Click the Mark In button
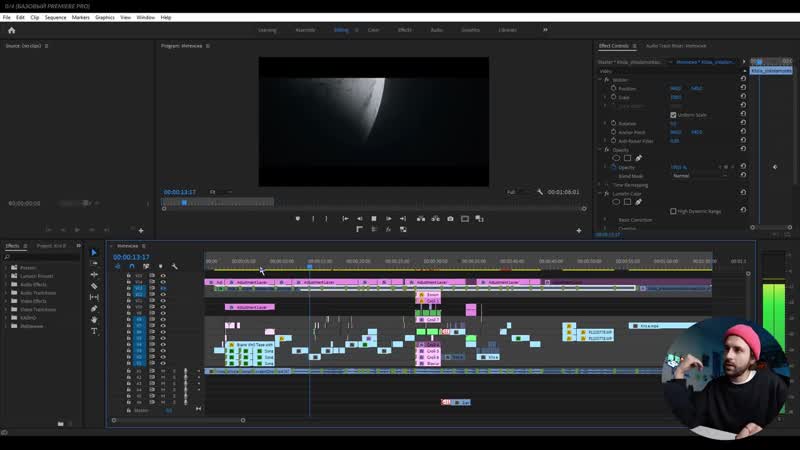Viewport: 800px width, 450px height. coord(313,218)
